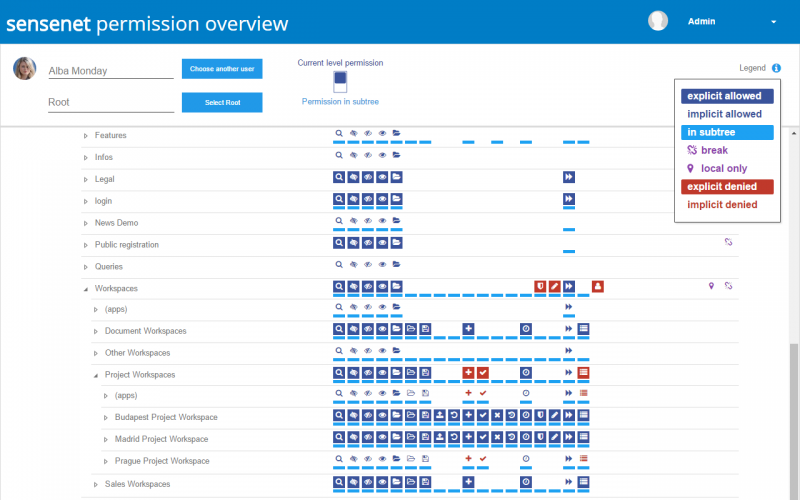800x500 pixels.
Task: Click the eye icon in News Demo row
Action: coord(382,221)
